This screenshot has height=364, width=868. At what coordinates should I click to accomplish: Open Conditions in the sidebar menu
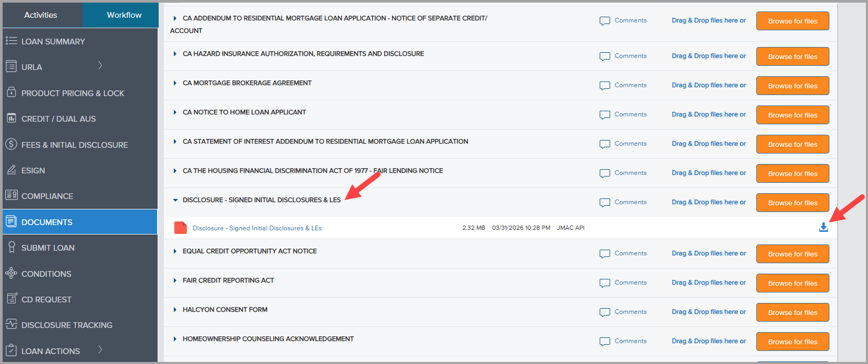pyautogui.click(x=46, y=274)
